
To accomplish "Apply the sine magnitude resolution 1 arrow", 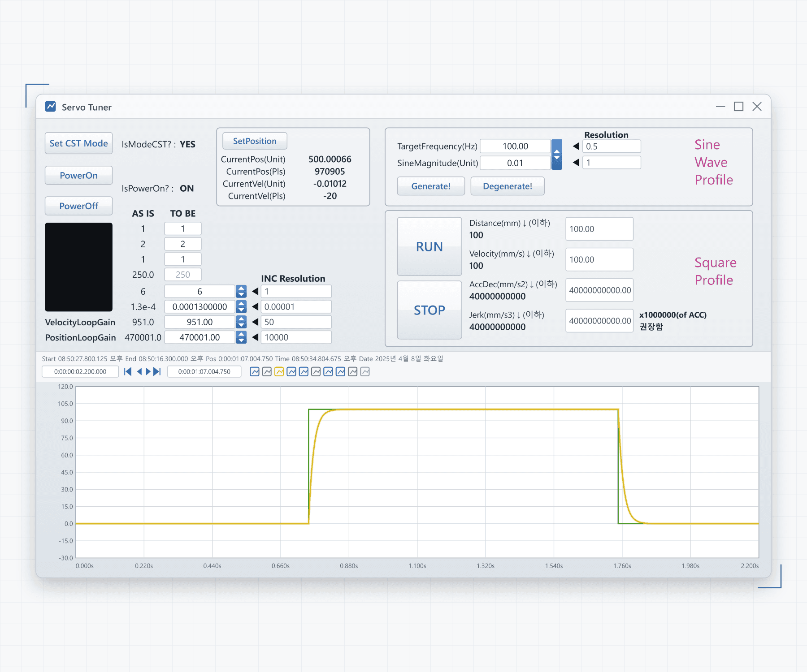I will 576,162.
